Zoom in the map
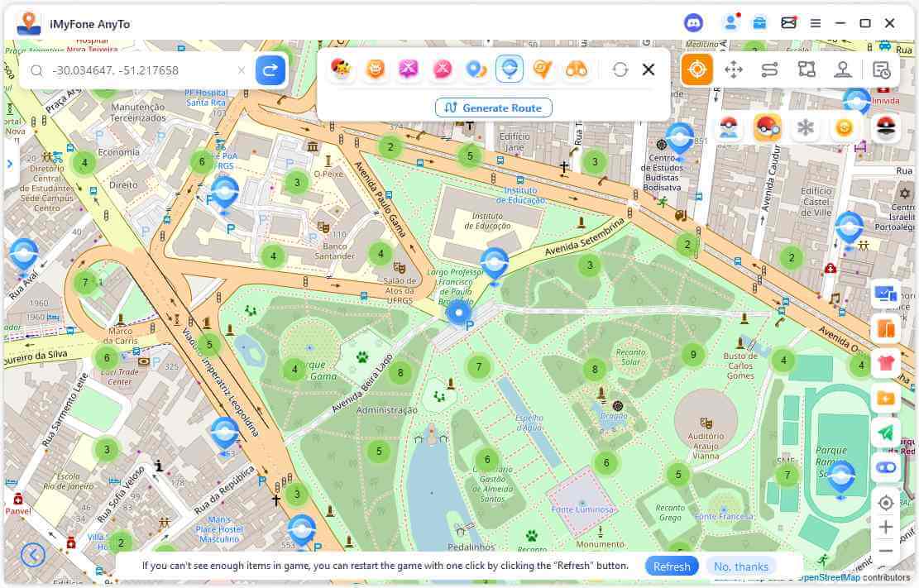 [x=886, y=527]
